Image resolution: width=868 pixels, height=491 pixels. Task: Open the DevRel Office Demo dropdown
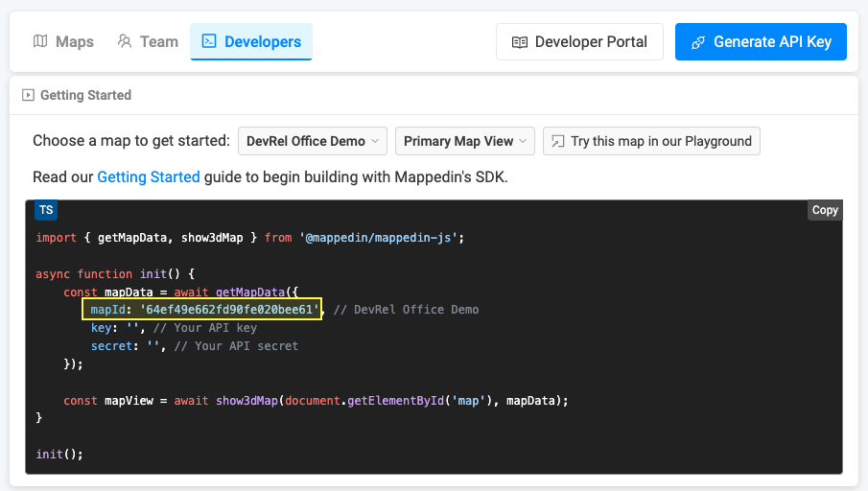coord(313,141)
